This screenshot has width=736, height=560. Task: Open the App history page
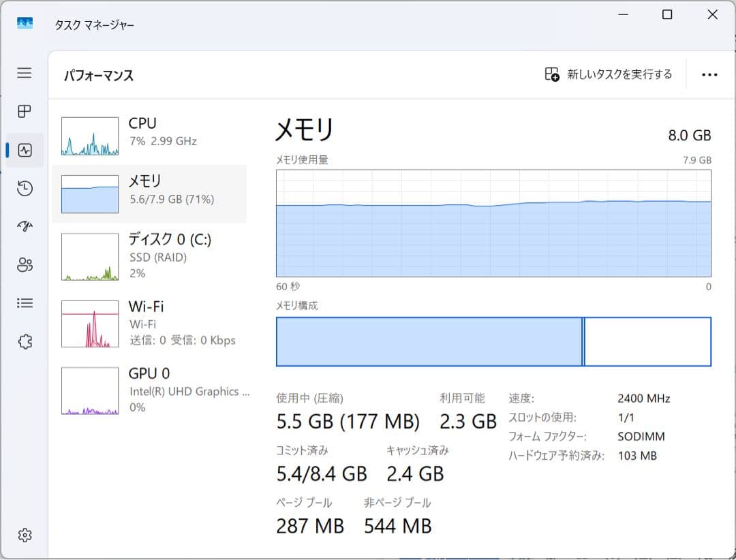pyautogui.click(x=24, y=188)
